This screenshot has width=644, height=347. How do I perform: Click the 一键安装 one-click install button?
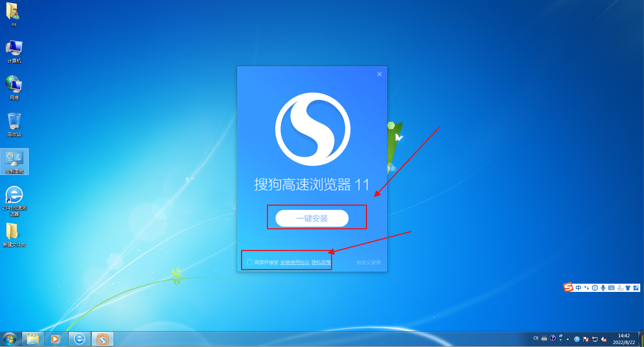pos(312,218)
